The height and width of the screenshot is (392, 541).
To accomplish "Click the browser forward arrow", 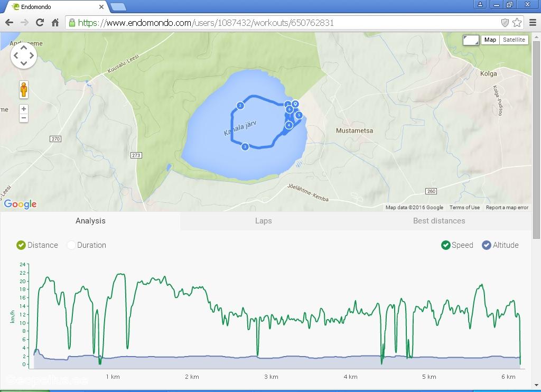I will click(24, 23).
